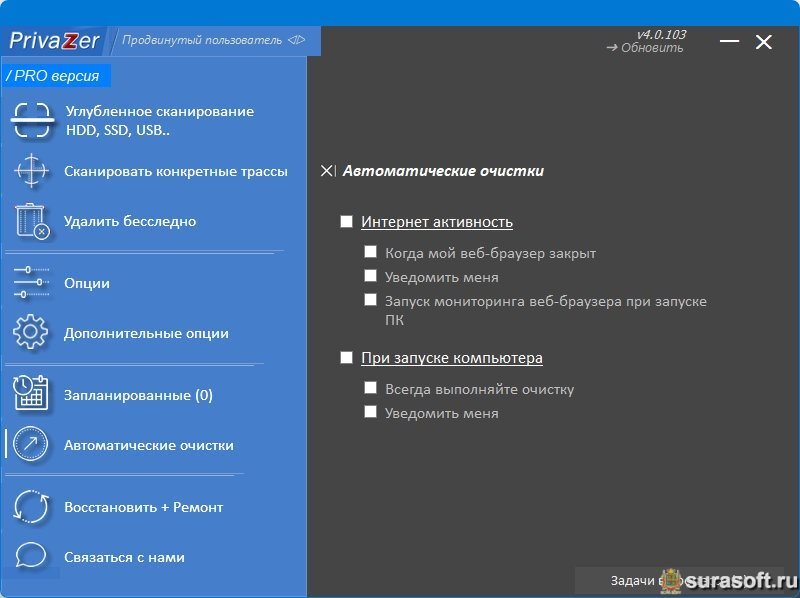Screen dimensions: 800x598
Task: Click the in-depth scan icon
Action: (x=32, y=120)
